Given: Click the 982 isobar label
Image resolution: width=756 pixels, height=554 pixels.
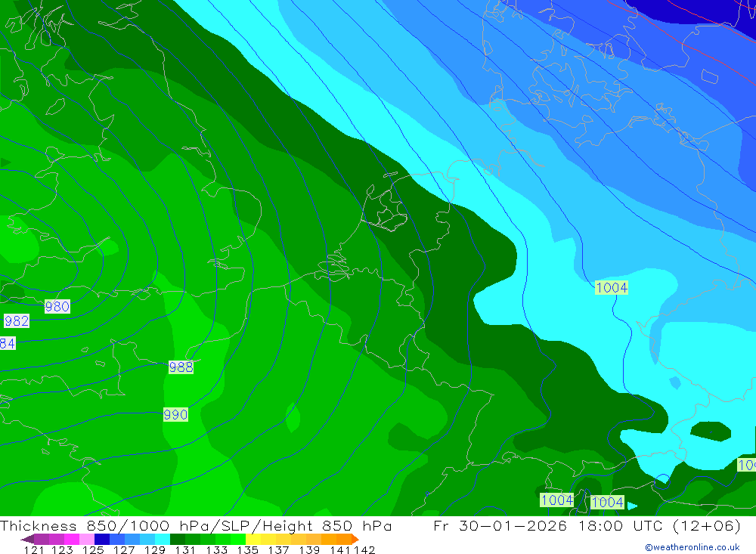Looking at the screenshot, I should [17, 320].
